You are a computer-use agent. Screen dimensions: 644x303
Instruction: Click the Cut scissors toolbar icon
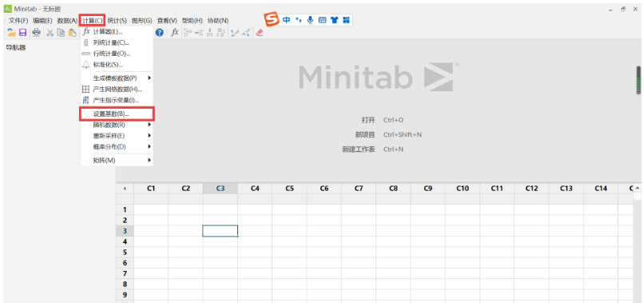coord(50,33)
